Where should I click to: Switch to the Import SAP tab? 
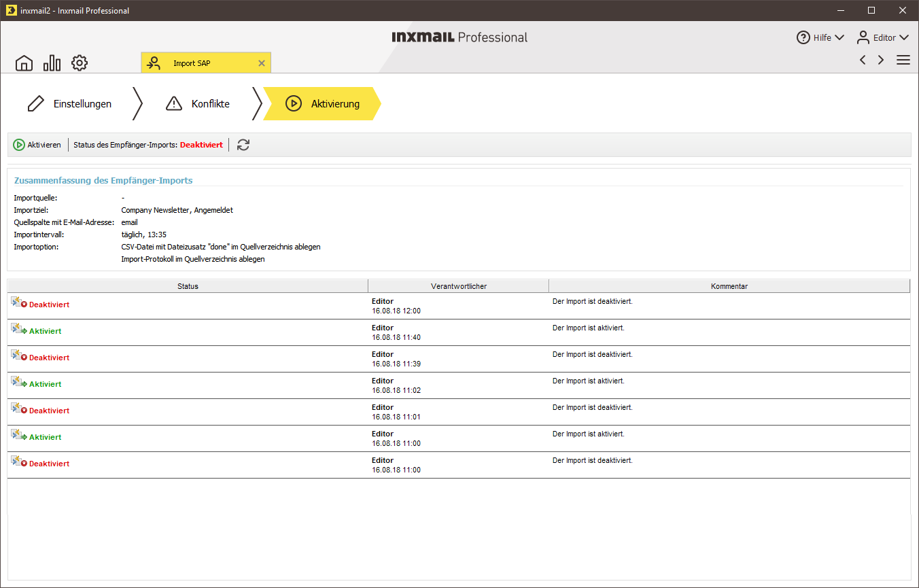206,63
